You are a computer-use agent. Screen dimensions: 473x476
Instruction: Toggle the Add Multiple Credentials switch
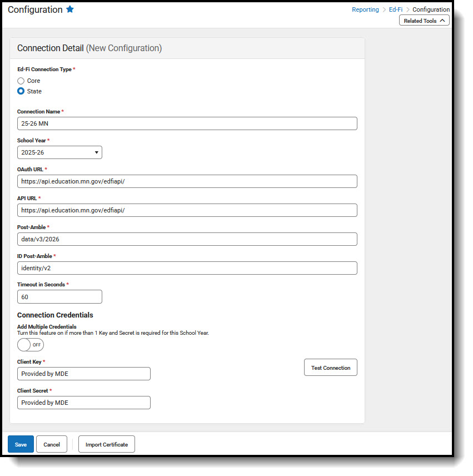click(x=31, y=345)
